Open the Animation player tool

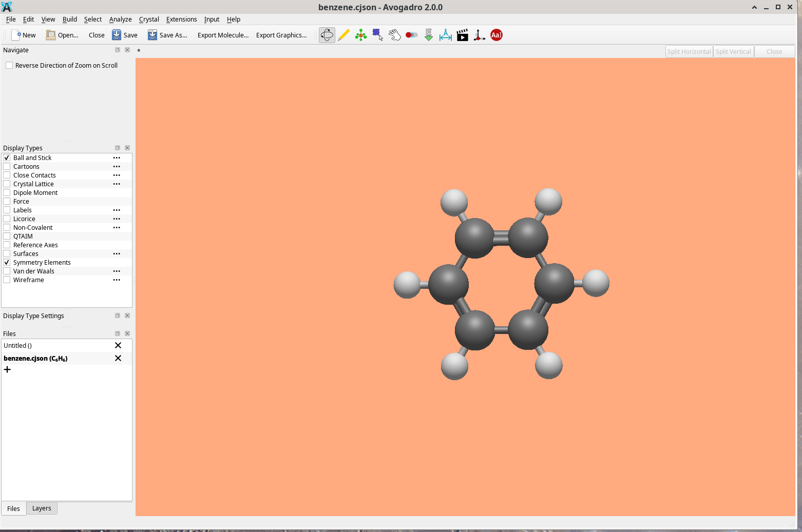463,35
